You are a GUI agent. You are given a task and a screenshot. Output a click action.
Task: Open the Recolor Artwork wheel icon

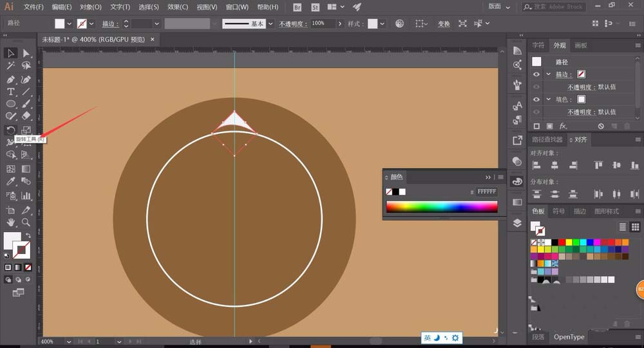point(399,24)
